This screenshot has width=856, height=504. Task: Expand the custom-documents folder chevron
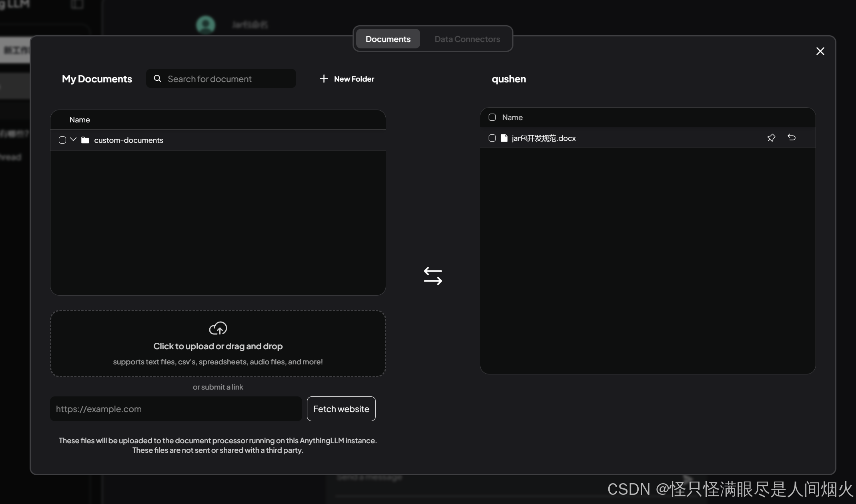pos(73,140)
